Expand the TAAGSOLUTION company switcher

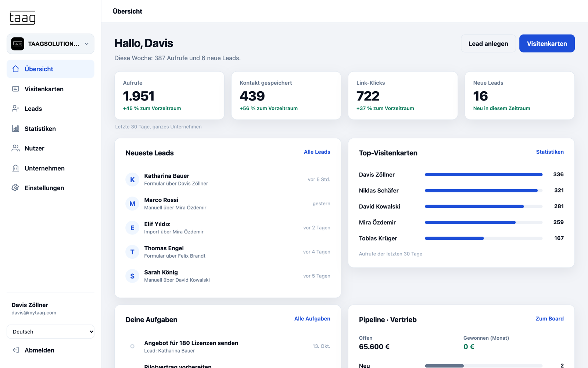point(50,44)
